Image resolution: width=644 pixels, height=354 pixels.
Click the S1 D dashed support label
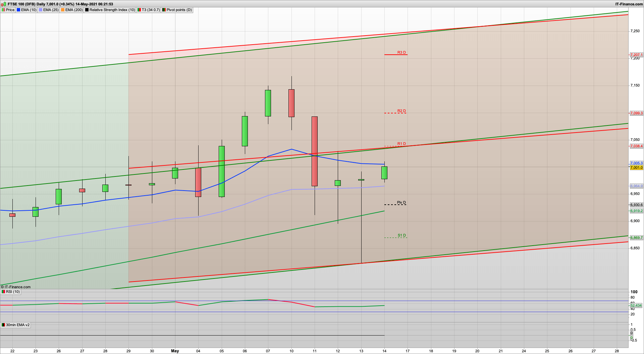(x=401, y=235)
